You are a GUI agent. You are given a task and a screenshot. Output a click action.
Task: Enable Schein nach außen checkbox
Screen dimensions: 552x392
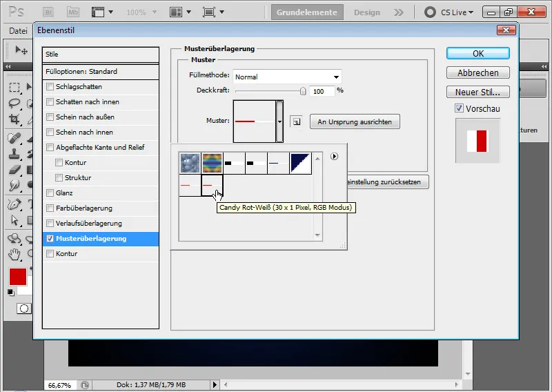click(x=50, y=117)
